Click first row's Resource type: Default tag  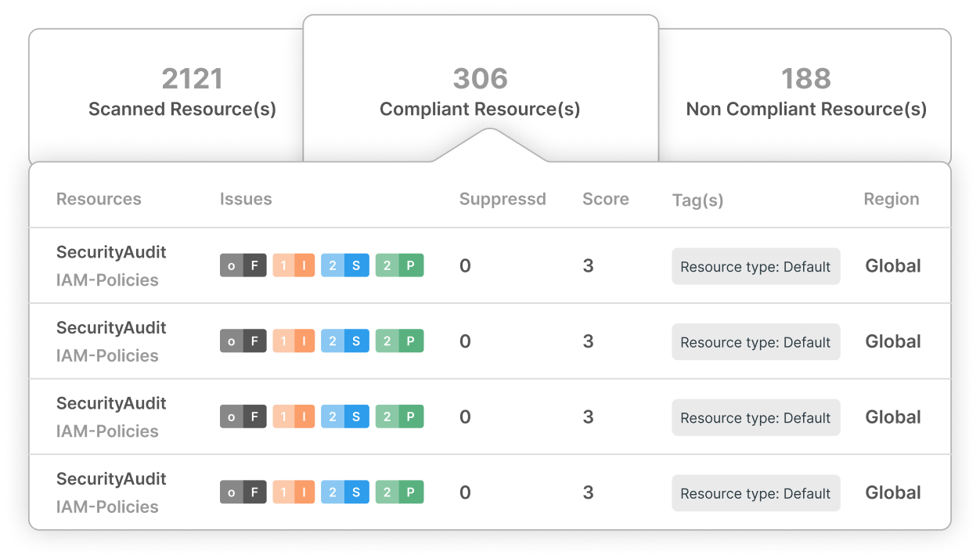click(755, 267)
